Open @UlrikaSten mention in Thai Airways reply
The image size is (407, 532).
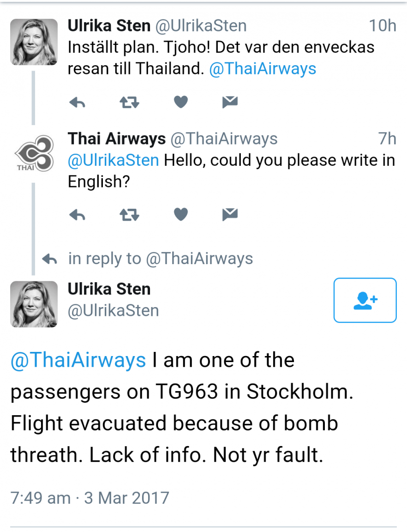pyautogui.click(x=113, y=160)
